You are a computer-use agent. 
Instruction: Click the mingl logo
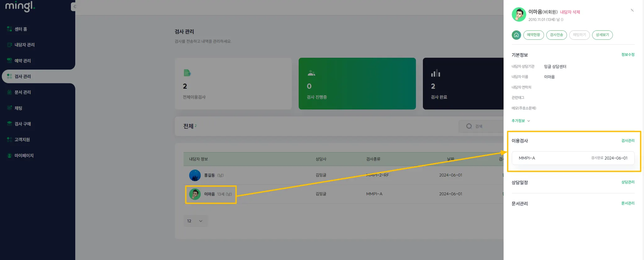tap(20, 6)
